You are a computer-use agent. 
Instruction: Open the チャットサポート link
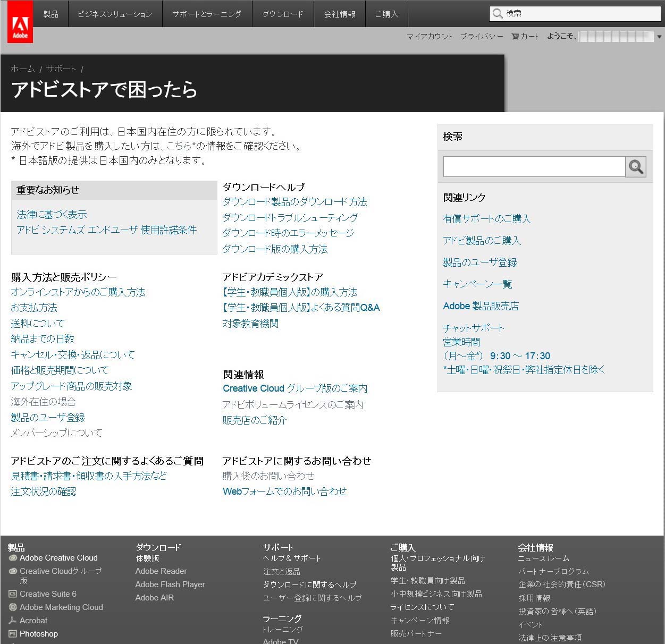pos(474,328)
